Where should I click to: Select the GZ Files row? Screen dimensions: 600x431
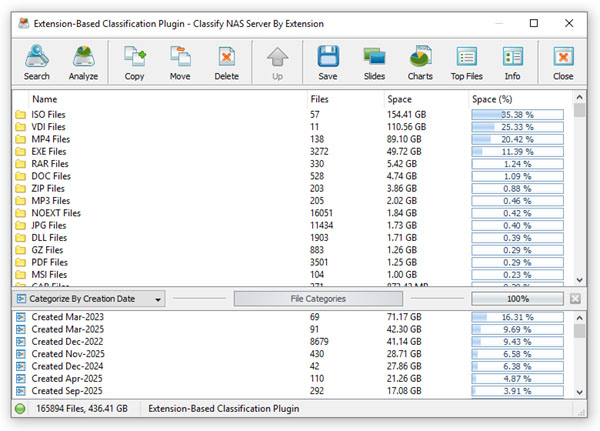pos(293,250)
